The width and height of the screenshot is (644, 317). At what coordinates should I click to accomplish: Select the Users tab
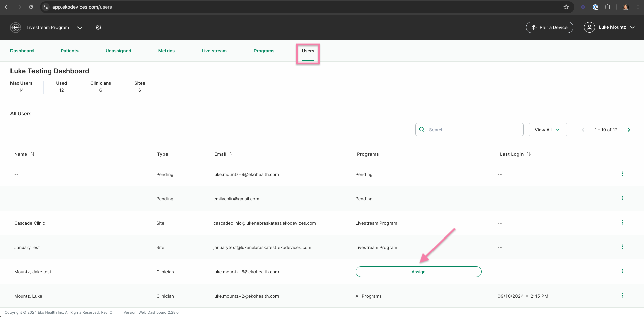[308, 51]
